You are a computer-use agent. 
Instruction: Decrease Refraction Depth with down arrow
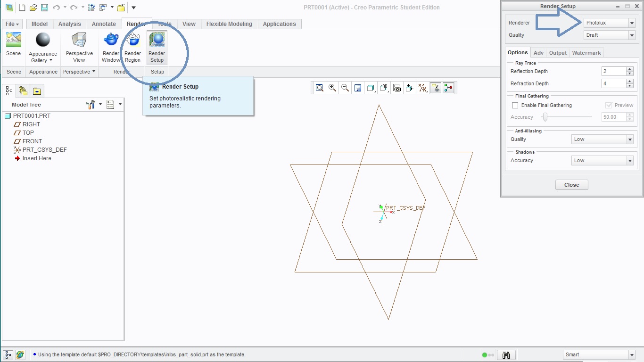[630, 86]
